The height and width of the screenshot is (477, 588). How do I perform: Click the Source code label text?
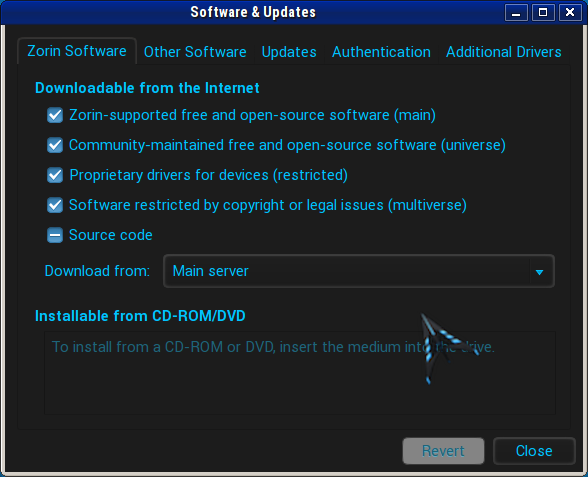click(x=111, y=235)
